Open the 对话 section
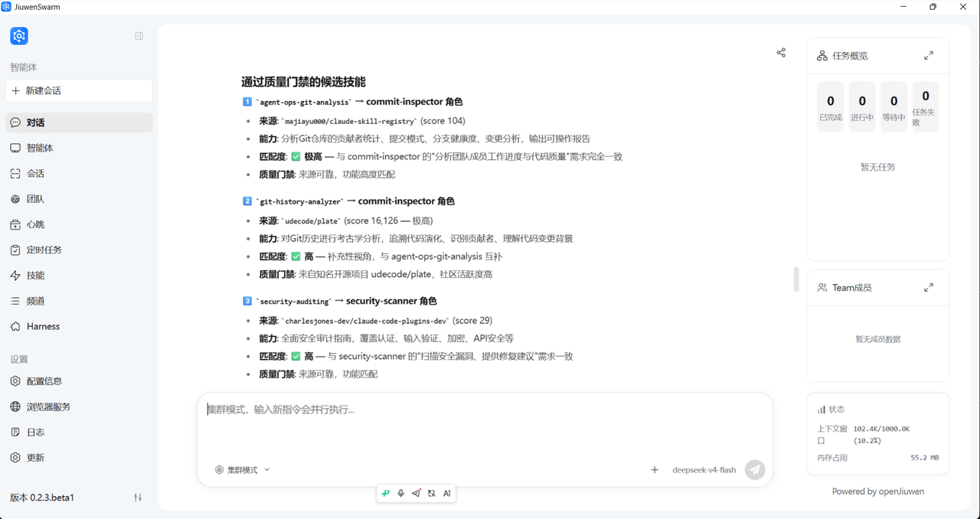This screenshot has width=980, height=519. pos(79,122)
